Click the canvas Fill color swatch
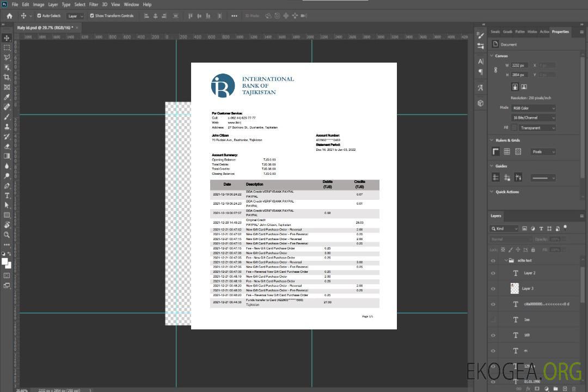The height and width of the screenshot is (392, 588). [x=514, y=128]
